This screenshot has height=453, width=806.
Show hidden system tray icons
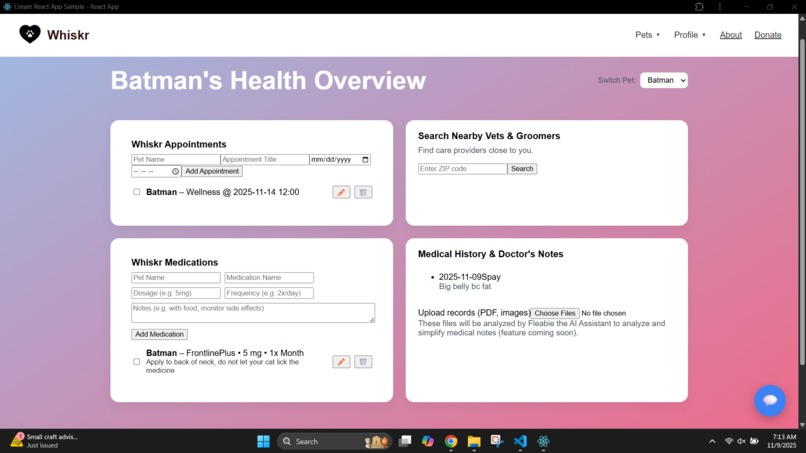(x=712, y=441)
